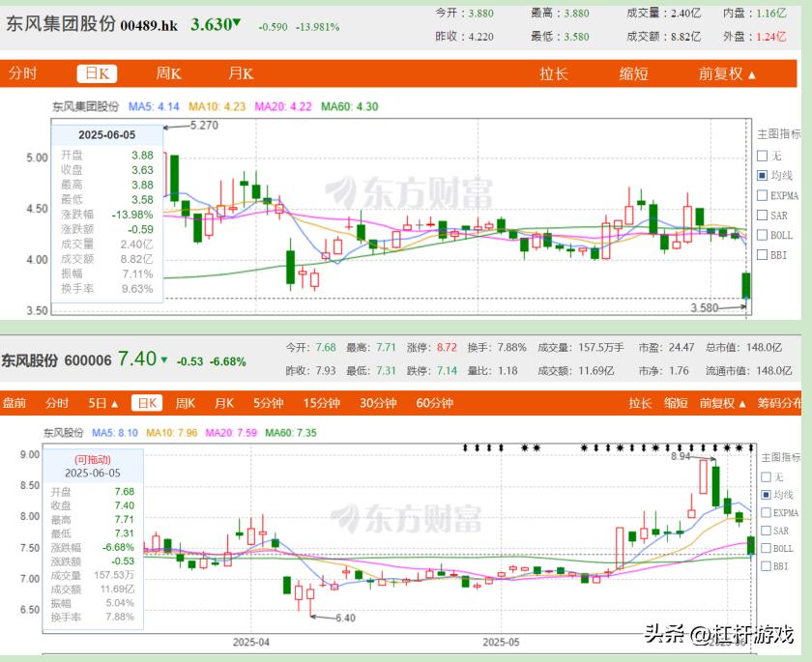The height and width of the screenshot is (662, 812).
Task: Enable SAR indicator in top chart
Action: (x=762, y=215)
